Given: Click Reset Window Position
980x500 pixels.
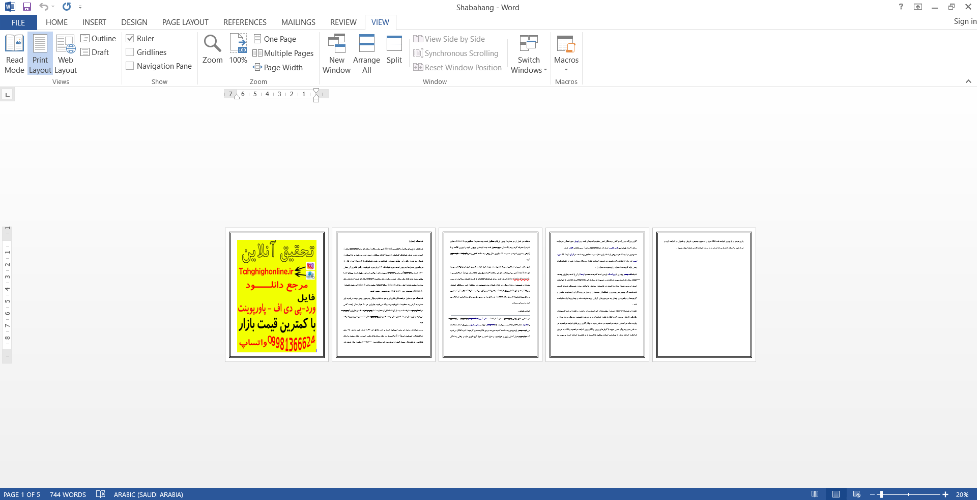Looking at the screenshot, I should (457, 68).
